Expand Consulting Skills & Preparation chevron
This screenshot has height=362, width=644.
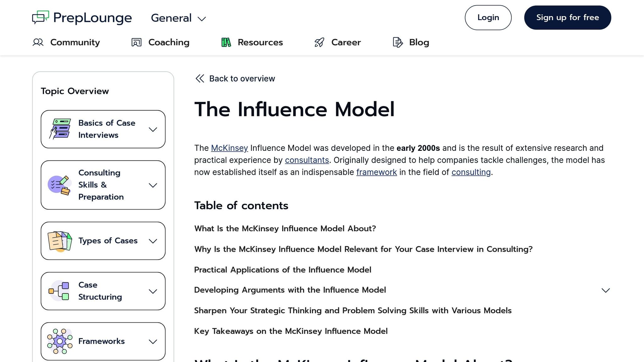(x=153, y=185)
